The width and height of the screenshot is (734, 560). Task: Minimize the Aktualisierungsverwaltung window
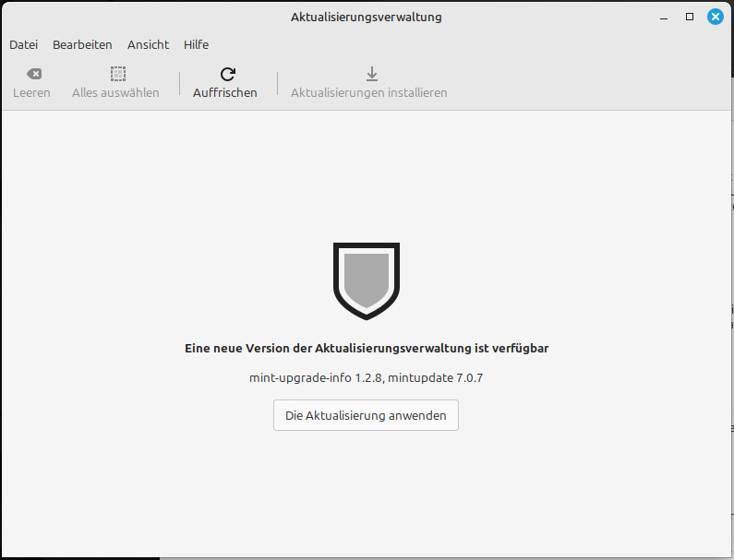click(663, 18)
